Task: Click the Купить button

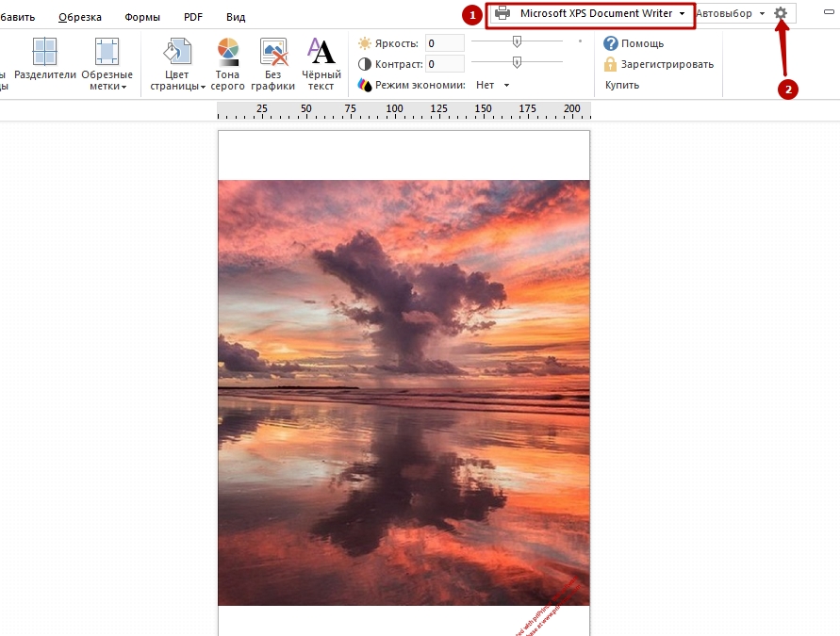Action: [x=622, y=85]
